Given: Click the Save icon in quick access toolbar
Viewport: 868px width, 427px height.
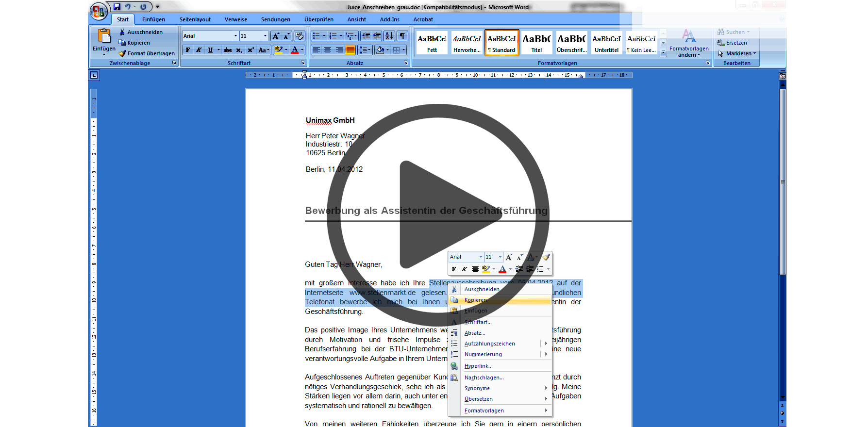Looking at the screenshot, I should pyautogui.click(x=117, y=7).
